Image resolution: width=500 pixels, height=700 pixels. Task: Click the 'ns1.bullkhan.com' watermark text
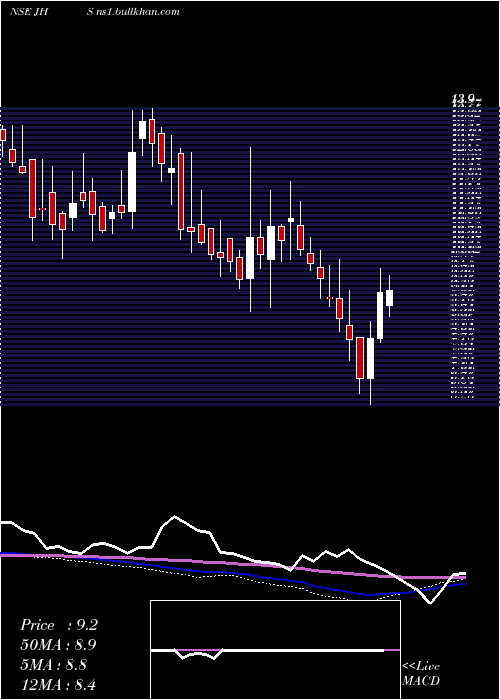pos(138,12)
